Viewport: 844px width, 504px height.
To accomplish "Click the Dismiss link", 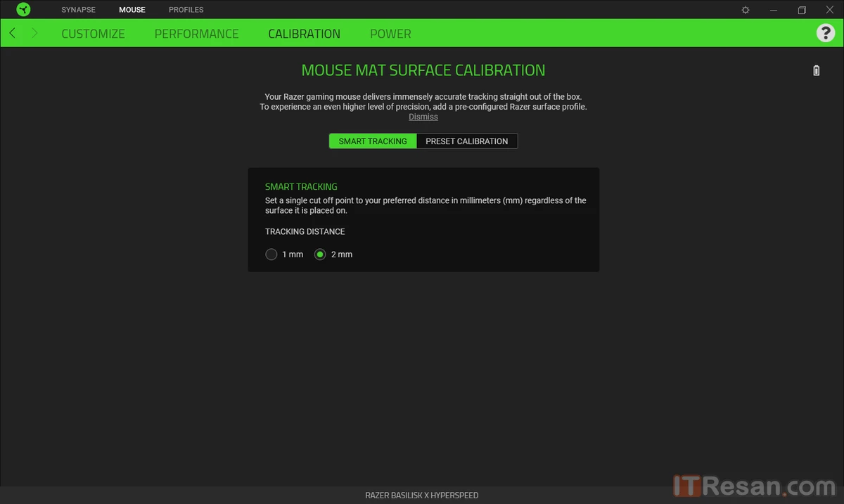I will (423, 117).
